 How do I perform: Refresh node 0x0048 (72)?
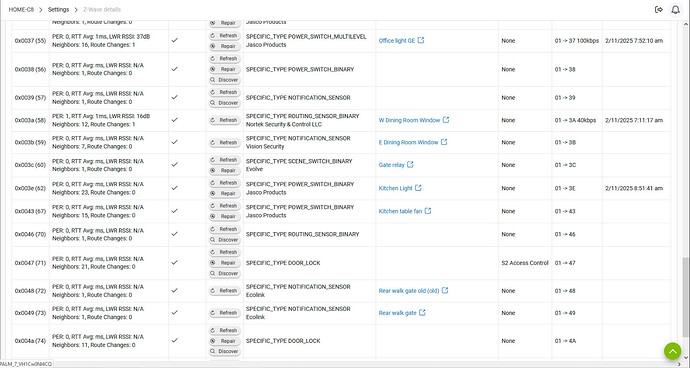tap(224, 291)
